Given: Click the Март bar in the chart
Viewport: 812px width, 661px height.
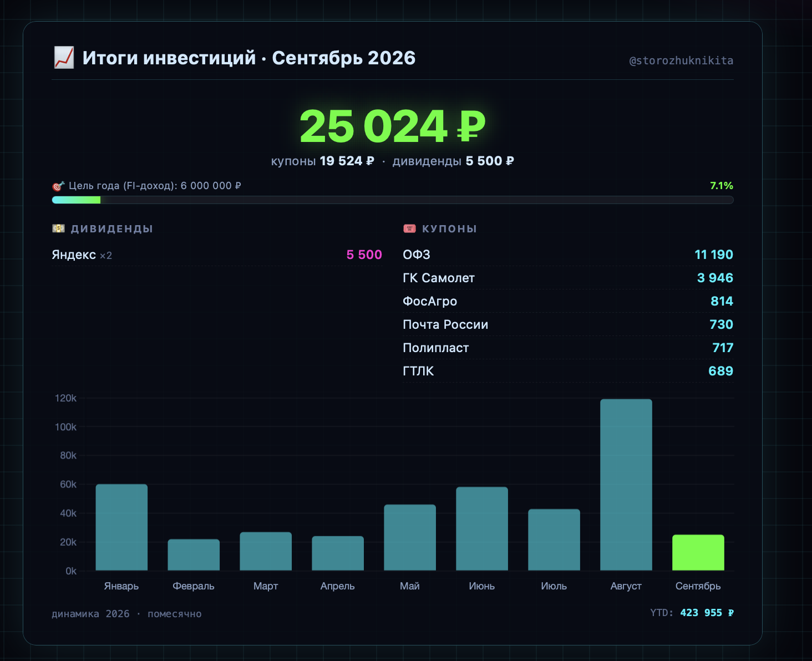Looking at the screenshot, I should tap(266, 551).
